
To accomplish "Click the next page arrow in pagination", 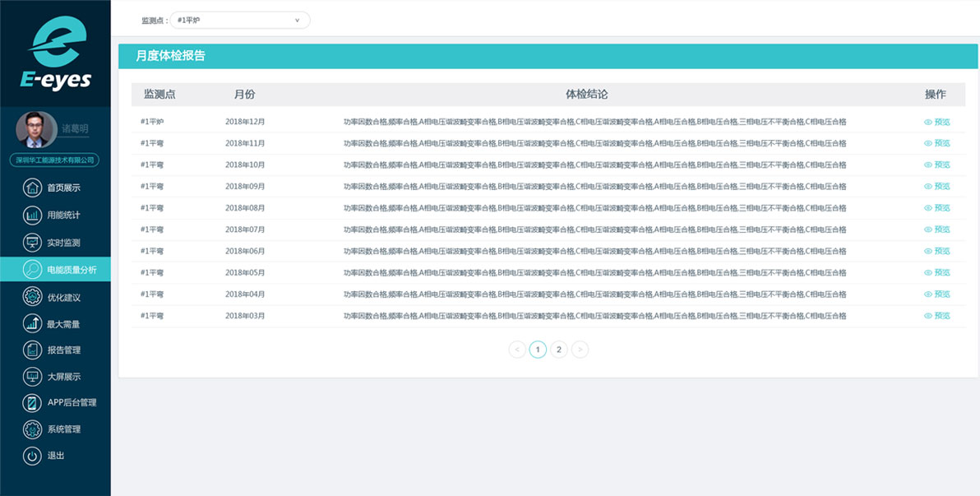I will coord(580,350).
